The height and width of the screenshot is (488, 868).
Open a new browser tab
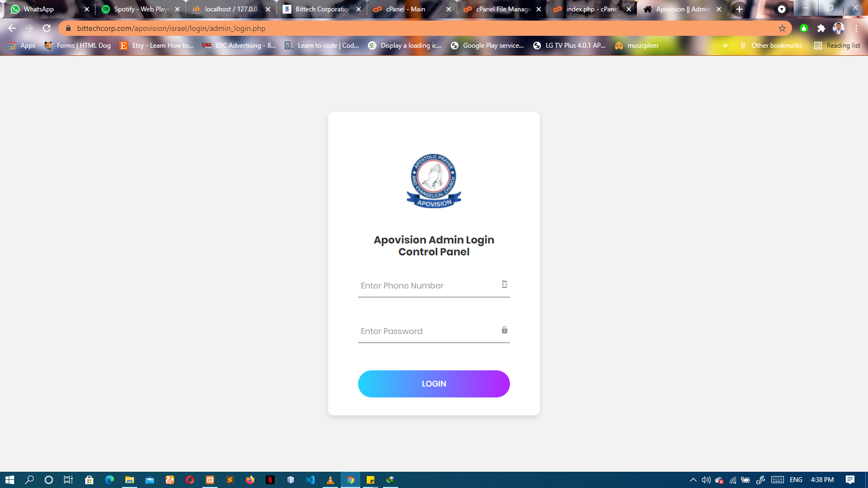point(739,9)
